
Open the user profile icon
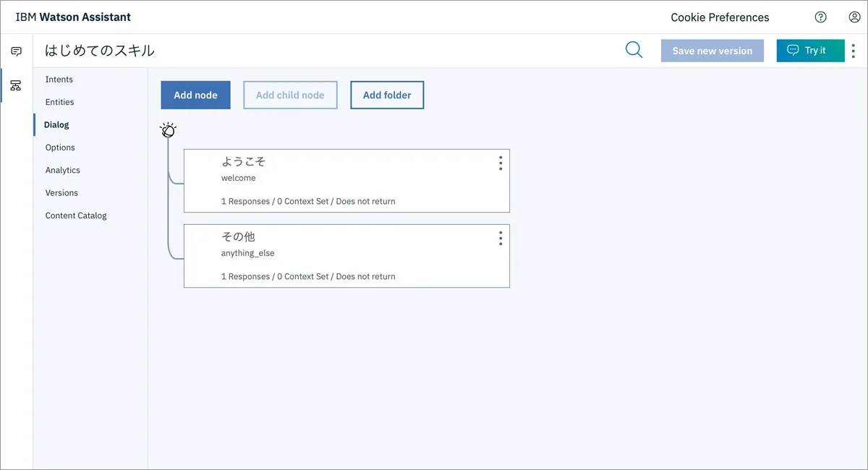(x=854, y=17)
